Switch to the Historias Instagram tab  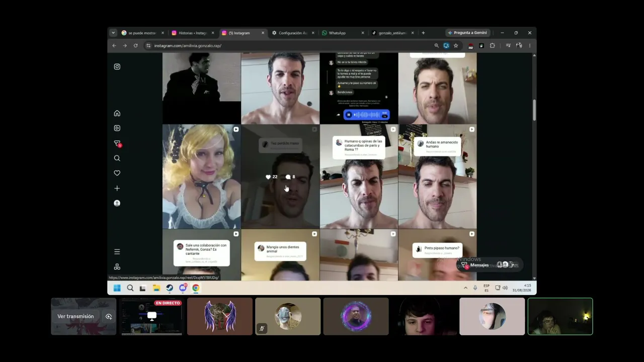point(193,33)
